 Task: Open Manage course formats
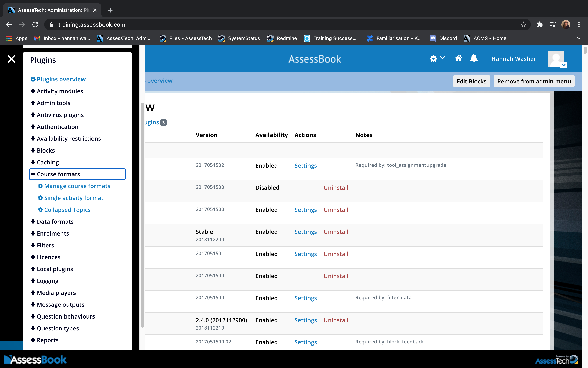[74, 186]
